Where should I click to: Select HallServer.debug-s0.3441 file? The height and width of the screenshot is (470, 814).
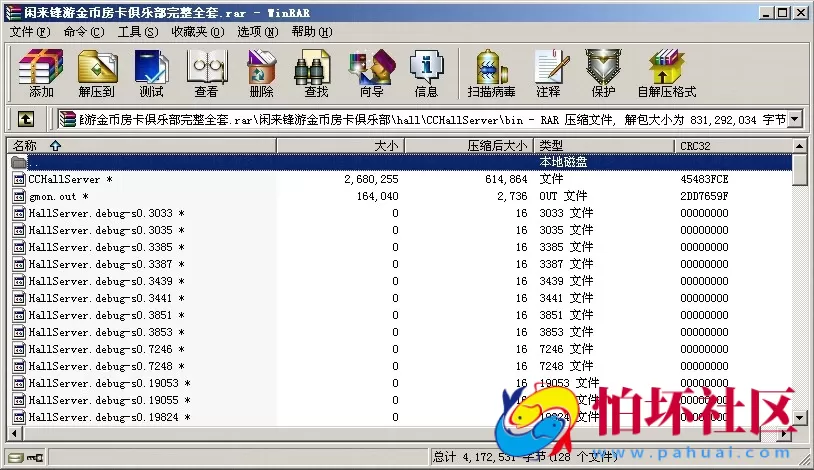pyautogui.click(x=106, y=299)
